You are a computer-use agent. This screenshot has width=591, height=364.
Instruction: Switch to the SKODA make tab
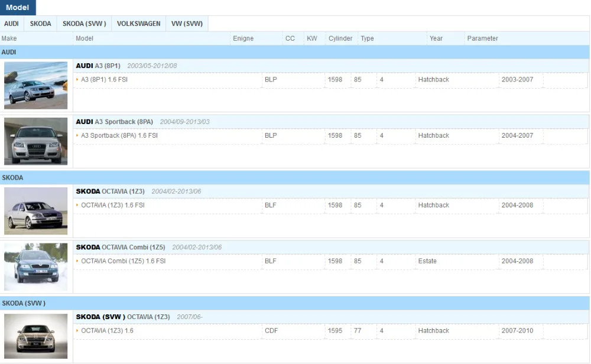tap(40, 24)
